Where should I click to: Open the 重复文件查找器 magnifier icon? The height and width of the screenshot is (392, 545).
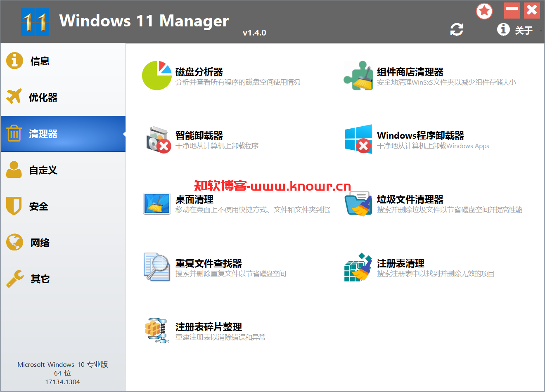pyautogui.click(x=157, y=267)
